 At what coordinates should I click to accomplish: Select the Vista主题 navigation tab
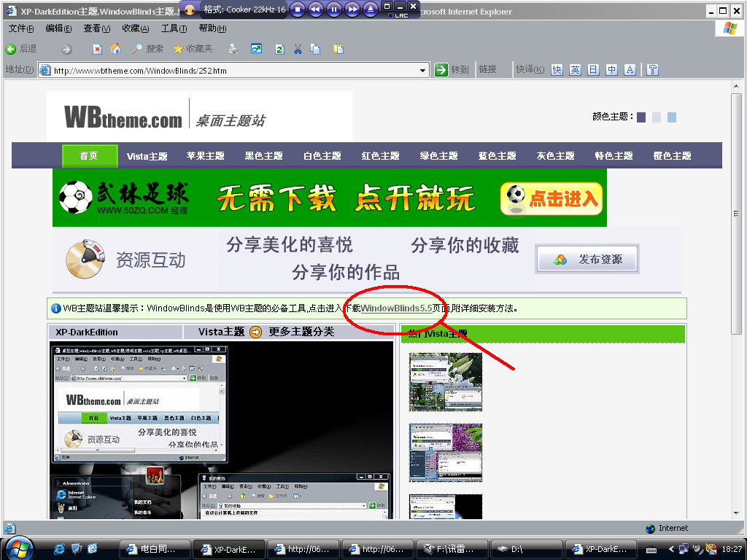click(x=147, y=156)
